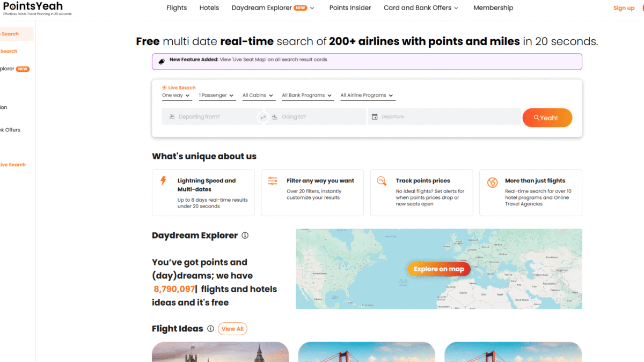The image size is (644, 362).
Task: Click the NEW badge in the top nav
Action: point(301,8)
